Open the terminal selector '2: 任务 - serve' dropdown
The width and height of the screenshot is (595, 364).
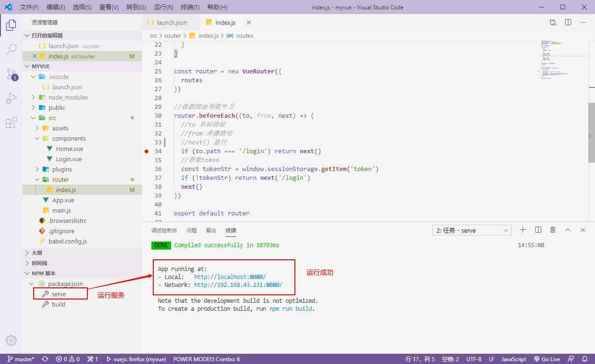click(472, 230)
